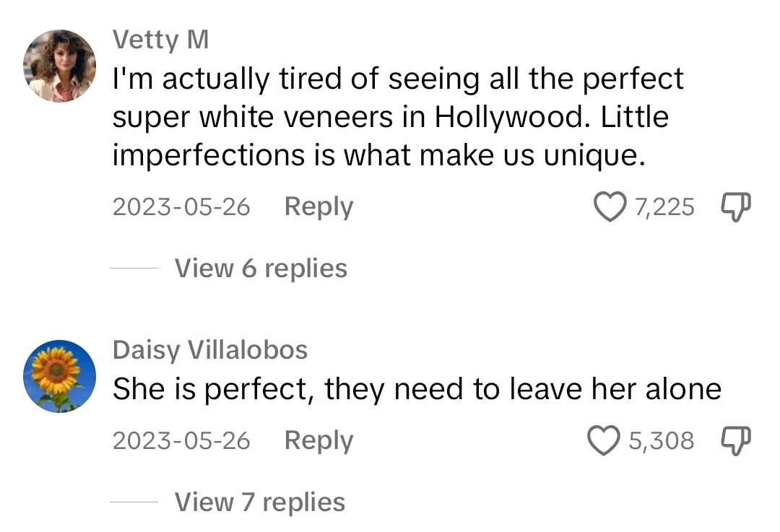Click the line beside View 6 replies
This screenshot has height=532, width=780.
[134, 269]
